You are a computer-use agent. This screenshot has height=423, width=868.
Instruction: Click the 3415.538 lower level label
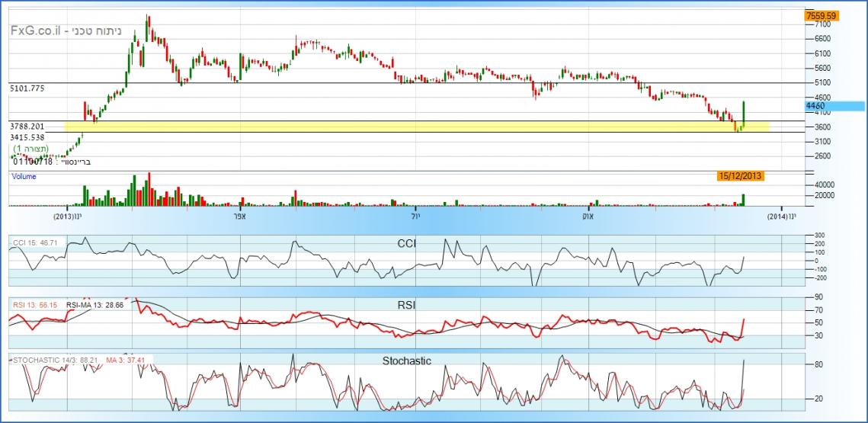(27, 137)
